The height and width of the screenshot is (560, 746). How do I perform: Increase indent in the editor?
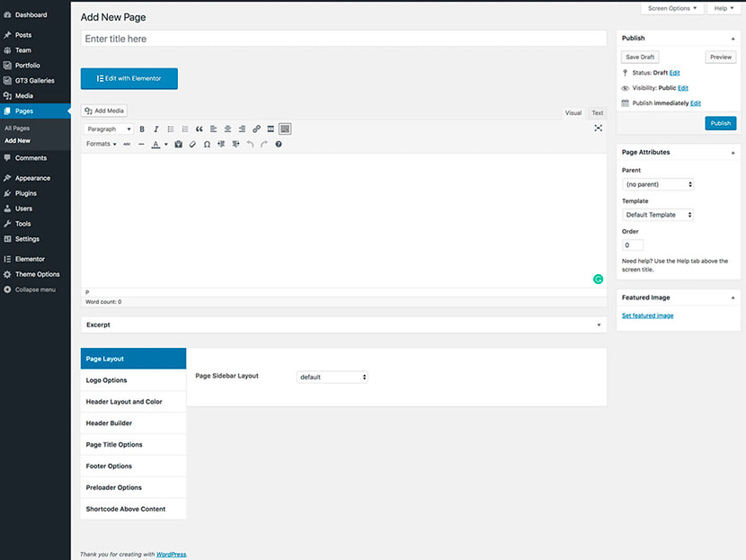point(235,144)
